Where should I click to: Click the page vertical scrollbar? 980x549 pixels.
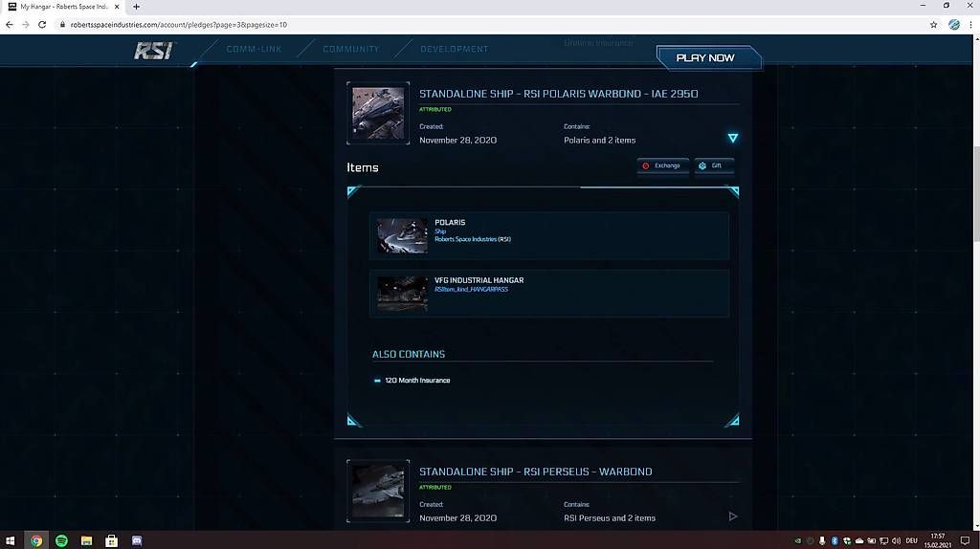pos(976,194)
